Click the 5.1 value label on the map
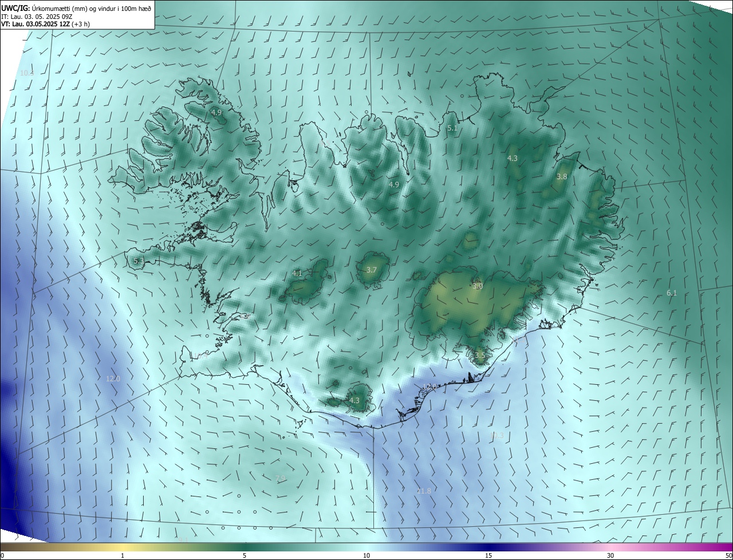Viewport: 733px width, 560px height. [x=452, y=128]
